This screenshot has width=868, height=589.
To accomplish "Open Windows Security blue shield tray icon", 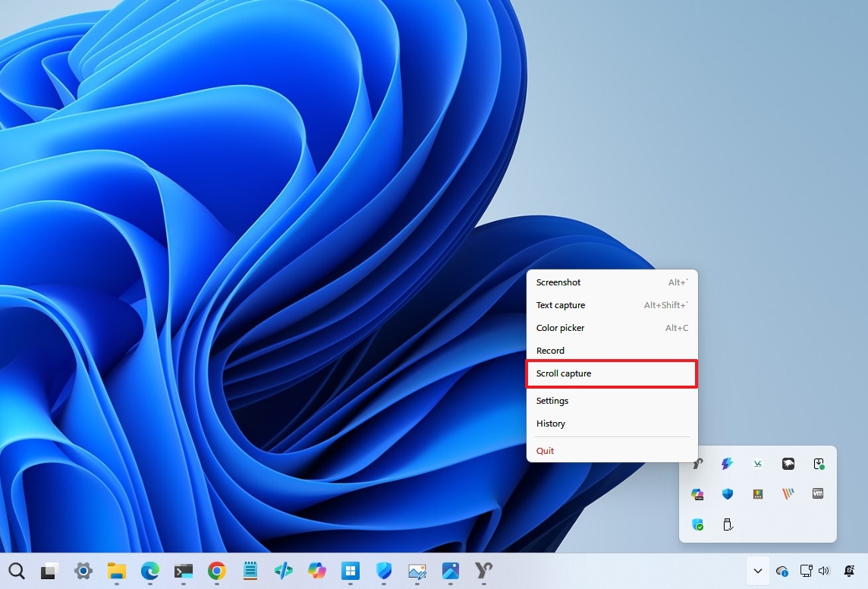I will (x=728, y=494).
